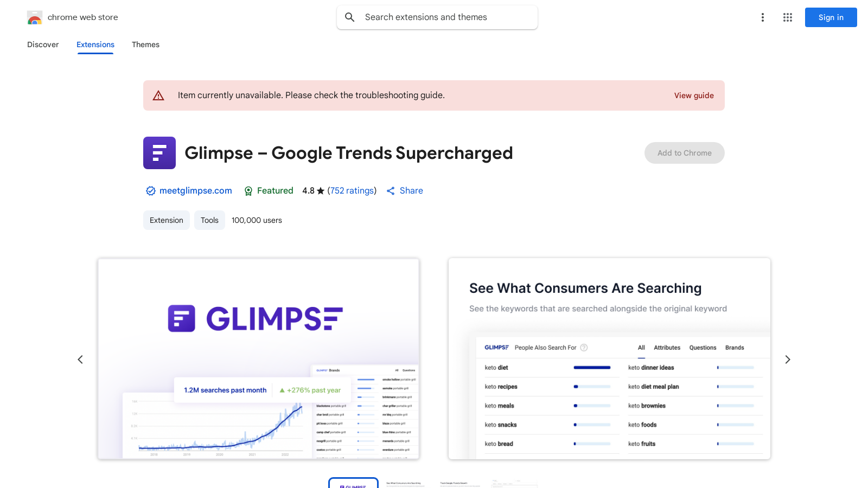The height and width of the screenshot is (488, 868).
Task: Open the search magnifier icon
Action: tap(350, 17)
